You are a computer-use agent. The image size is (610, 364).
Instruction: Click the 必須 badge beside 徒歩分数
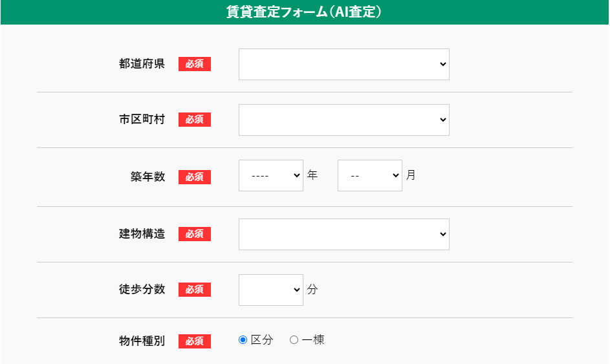coord(195,290)
